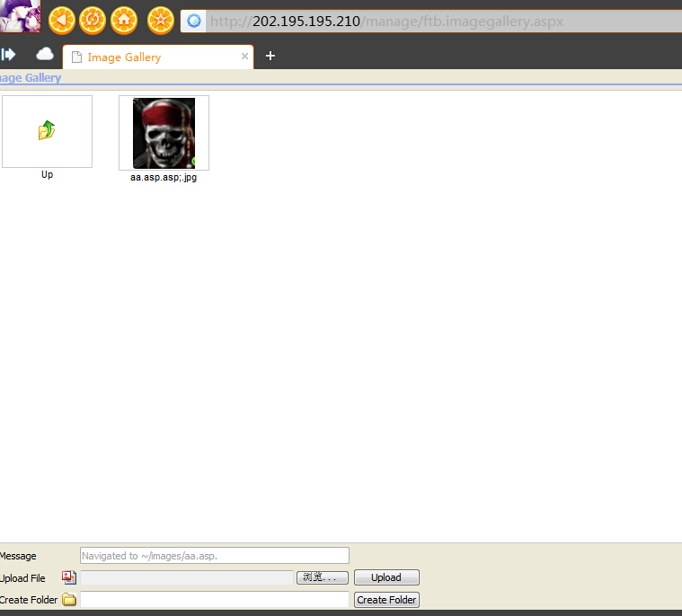682x616 pixels.
Task: Click the address bar URL field
Action: (444, 22)
